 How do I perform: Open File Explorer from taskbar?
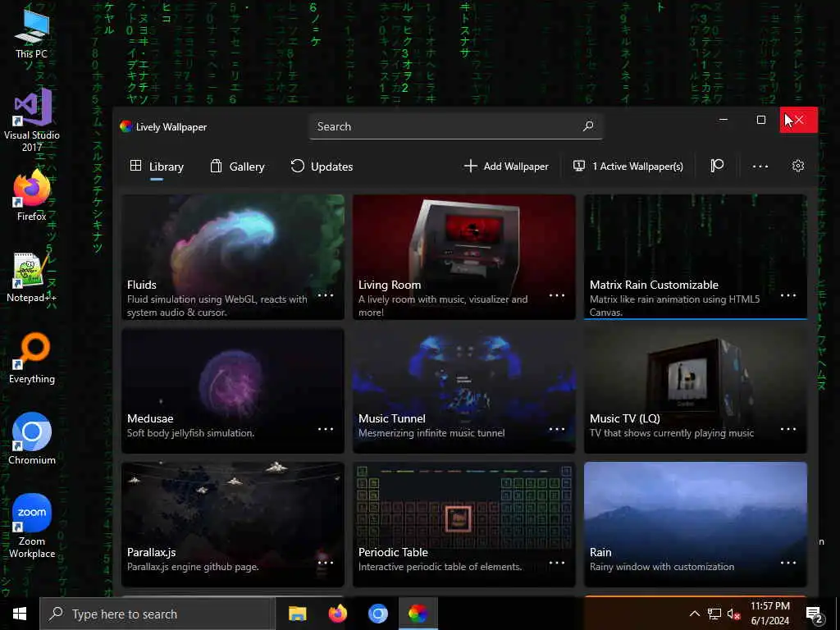pyautogui.click(x=297, y=614)
